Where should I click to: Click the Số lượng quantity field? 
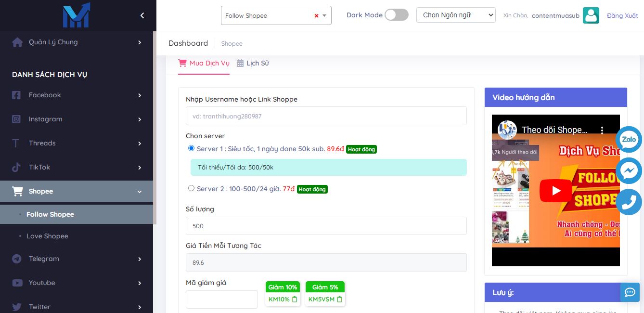(x=326, y=226)
